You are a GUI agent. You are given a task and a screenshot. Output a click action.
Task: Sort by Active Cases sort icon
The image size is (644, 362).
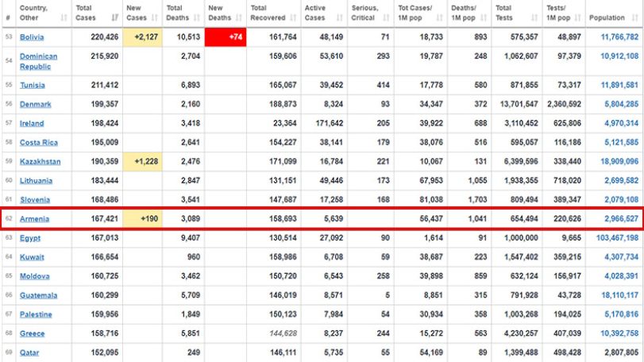point(339,17)
